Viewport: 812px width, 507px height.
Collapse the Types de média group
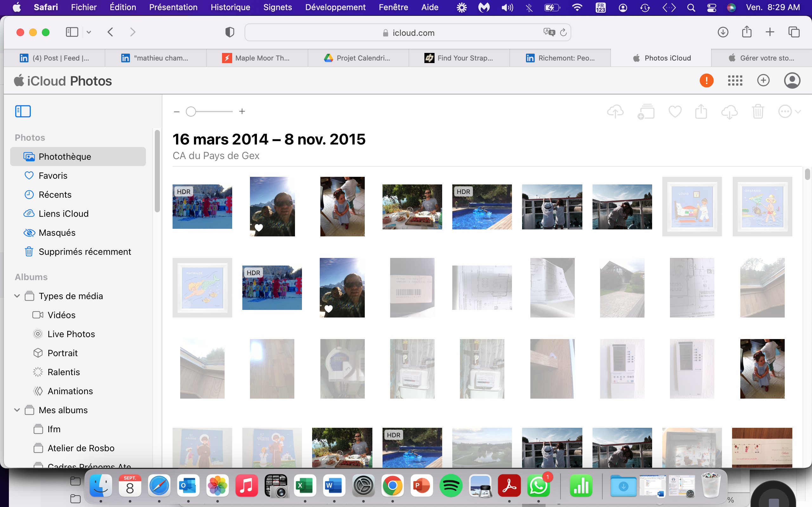pyautogui.click(x=17, y=296)
